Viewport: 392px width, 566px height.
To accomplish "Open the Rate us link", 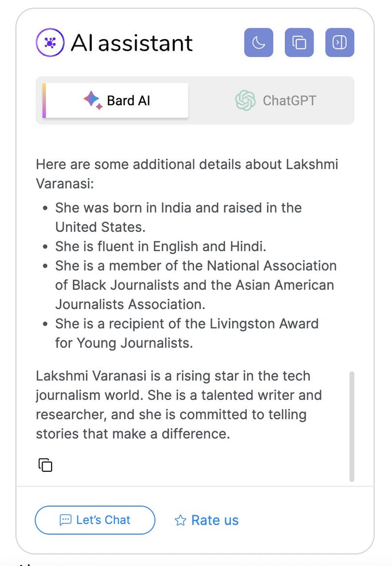I will 206,520.
